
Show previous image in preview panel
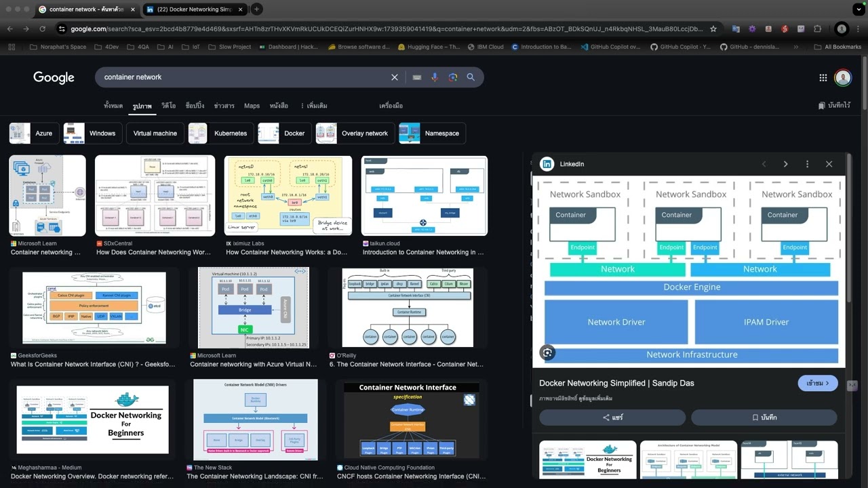click(764, 164)
